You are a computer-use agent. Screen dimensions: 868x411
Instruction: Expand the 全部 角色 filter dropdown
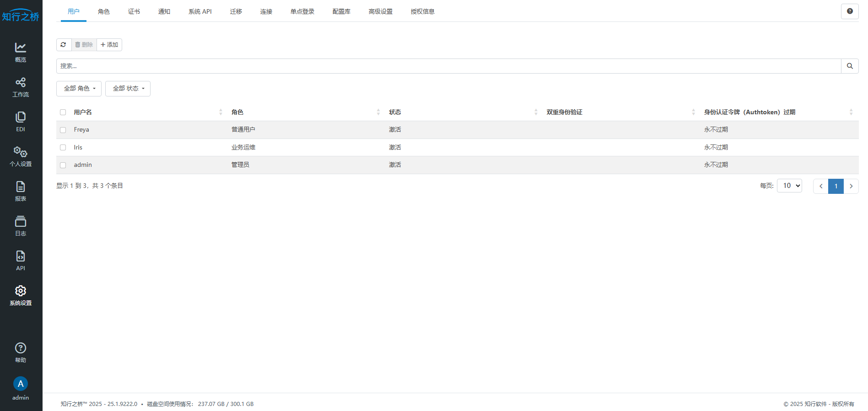(79, 89)
